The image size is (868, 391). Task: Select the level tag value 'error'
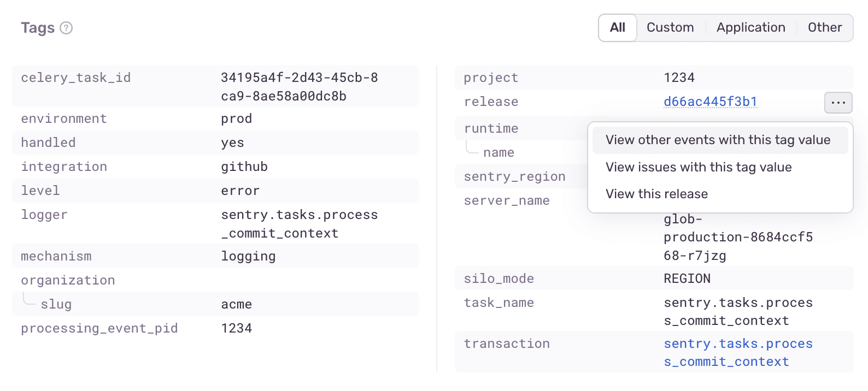[x=240, y=190]
